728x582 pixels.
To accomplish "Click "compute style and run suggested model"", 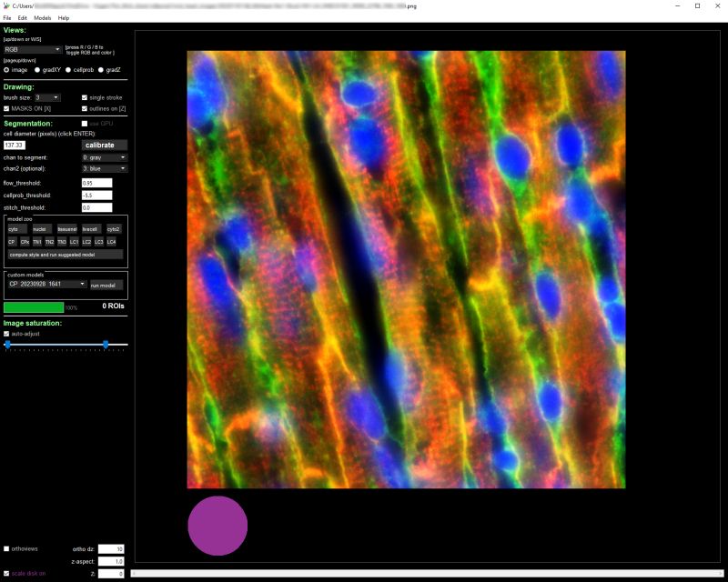I will click(x=64, y=255).
